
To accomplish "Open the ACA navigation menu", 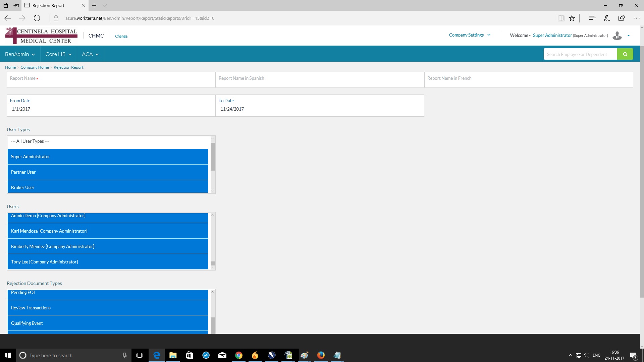I will [x=90, y=54].
